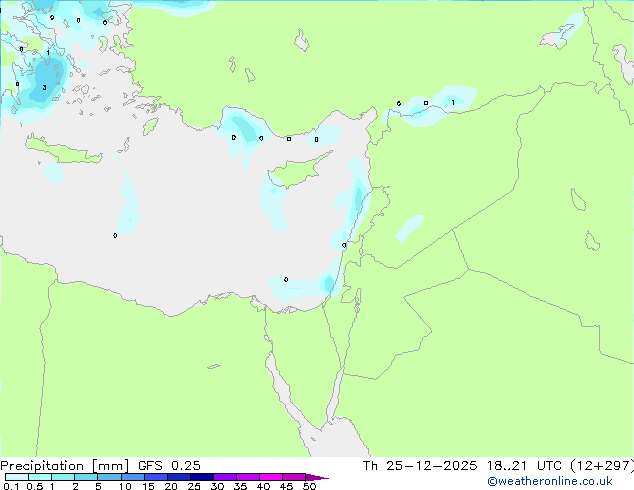
Task: Click the 'Th 25-12-2025' date text
Action: [x=420, y=466]
